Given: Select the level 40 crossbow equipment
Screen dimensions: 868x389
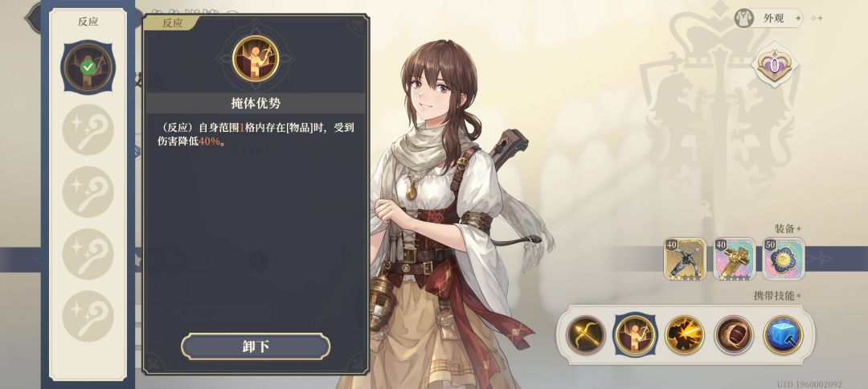Looking at the screenshot, I should [685, 259].
